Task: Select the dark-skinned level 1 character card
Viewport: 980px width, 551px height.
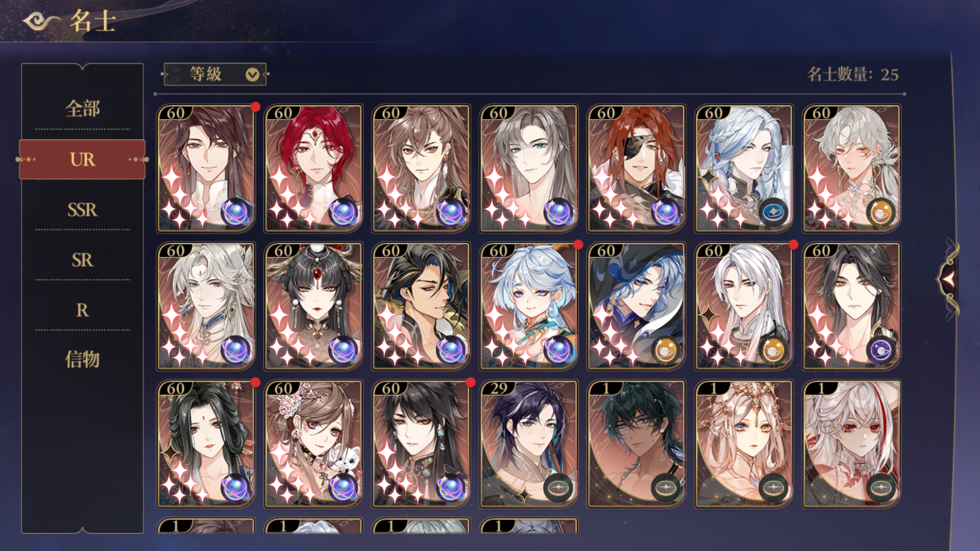Action: [636, 444]
